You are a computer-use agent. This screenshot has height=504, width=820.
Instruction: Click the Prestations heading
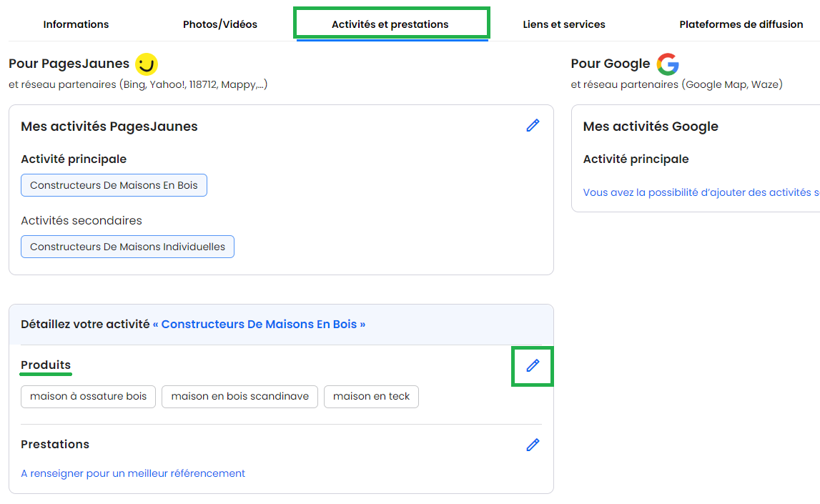pos(55,445)
